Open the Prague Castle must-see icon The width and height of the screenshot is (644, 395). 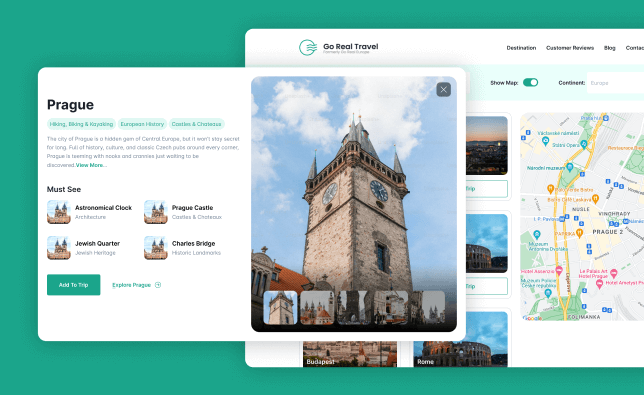click(x=156, y=212)
